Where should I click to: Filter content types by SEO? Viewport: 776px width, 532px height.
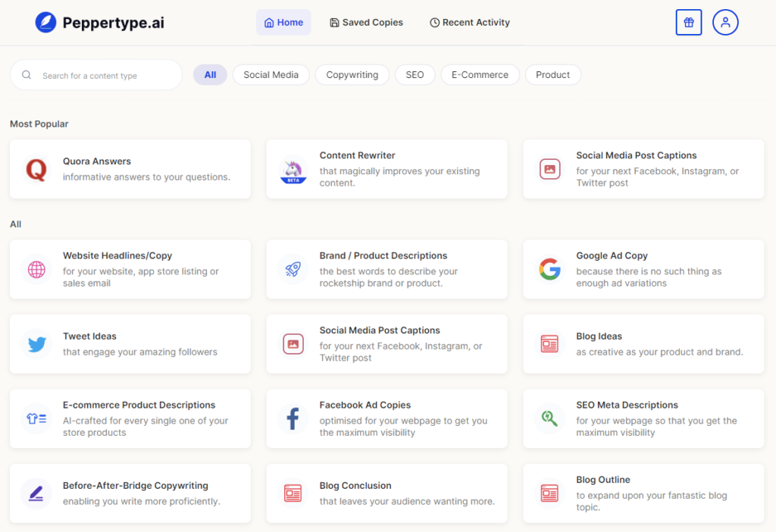(x=415, y=75)
